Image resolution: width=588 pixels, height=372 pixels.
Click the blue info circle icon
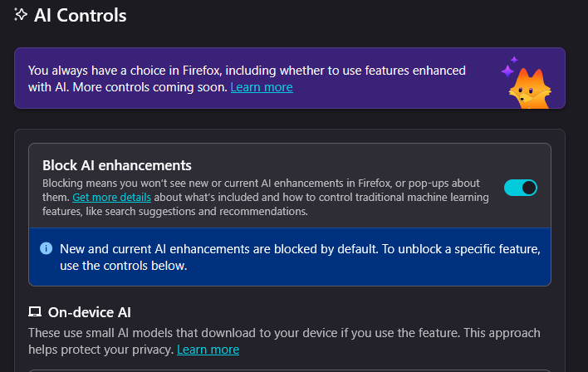tap(46, 249)
